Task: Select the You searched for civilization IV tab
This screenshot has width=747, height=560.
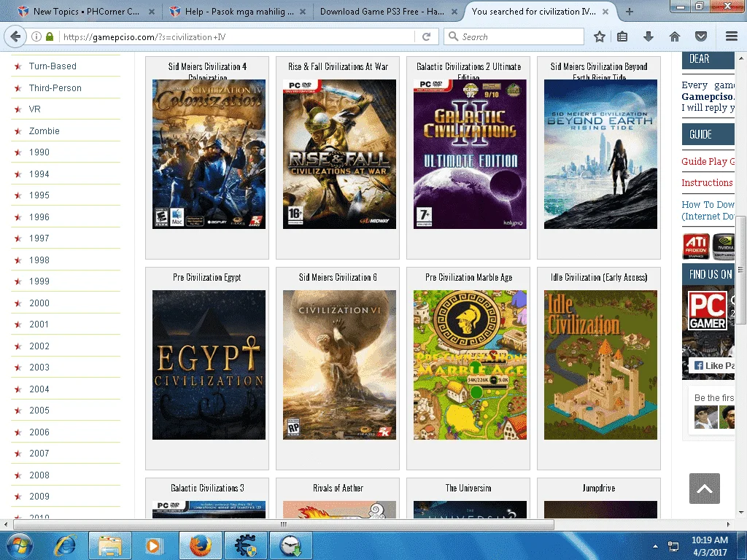Action: click(533, 12)
